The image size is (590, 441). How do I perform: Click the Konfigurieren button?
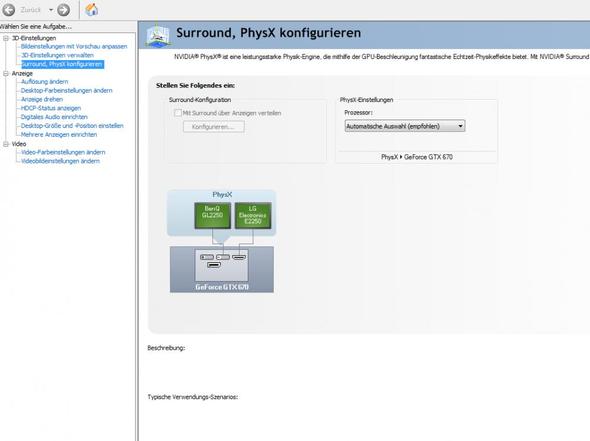213,127
